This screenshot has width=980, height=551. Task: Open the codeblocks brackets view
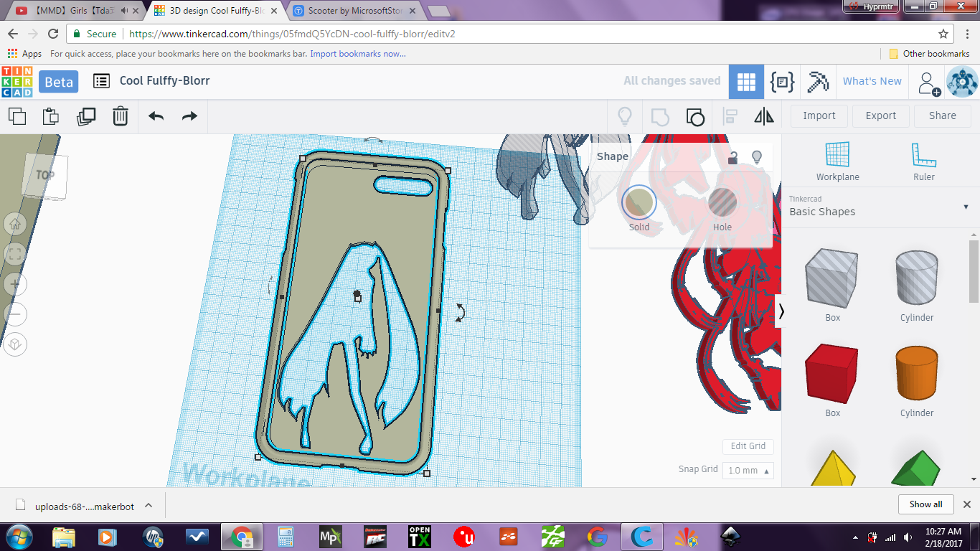pyautogui.click(x=782, y=82)
